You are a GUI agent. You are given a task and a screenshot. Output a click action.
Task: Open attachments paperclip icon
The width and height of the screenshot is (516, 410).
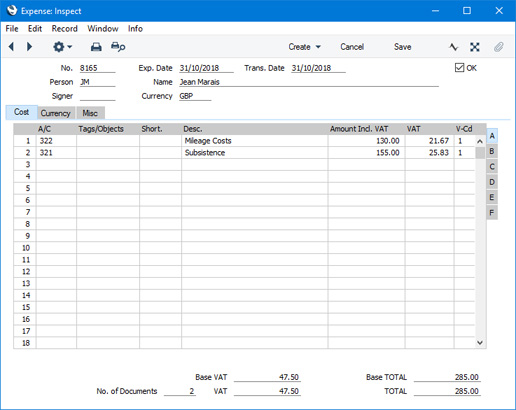(499, 47)
